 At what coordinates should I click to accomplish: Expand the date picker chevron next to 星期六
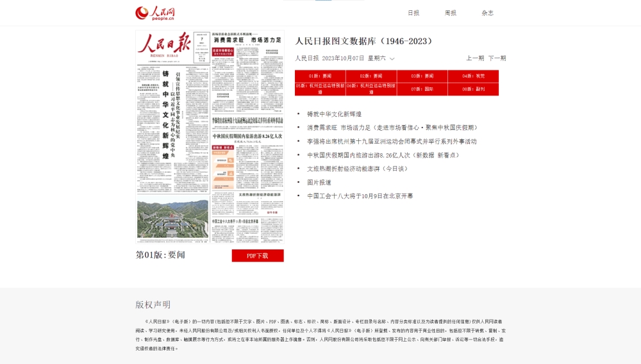coord(392,59)
